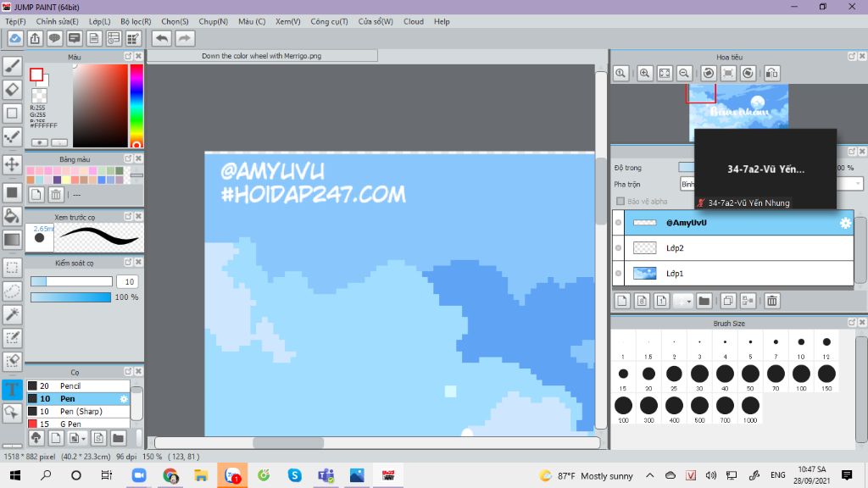This screenshot has width=868, height=488.
Task: Click the hue spectrum bar
Action: pos(136,105)
